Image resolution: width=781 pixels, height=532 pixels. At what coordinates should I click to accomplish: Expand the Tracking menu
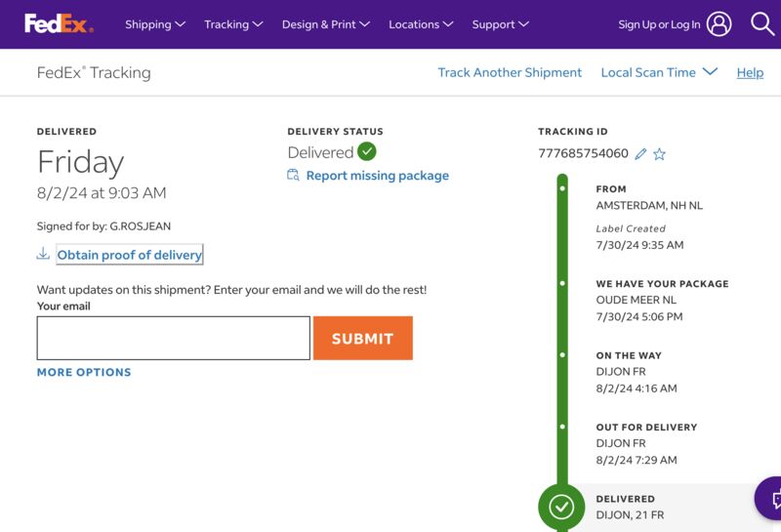(233, 24)
